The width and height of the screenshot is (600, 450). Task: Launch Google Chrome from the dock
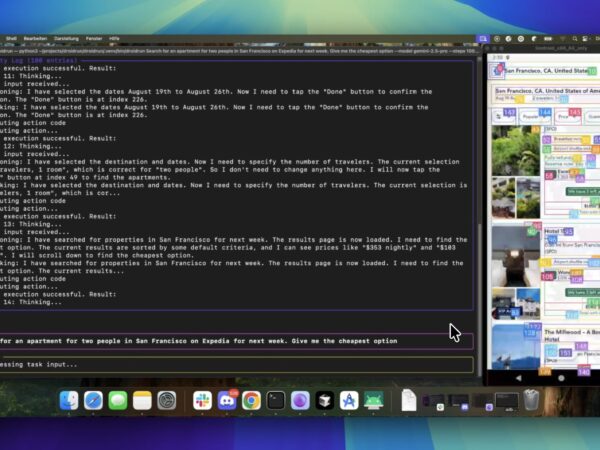(251, 400)
